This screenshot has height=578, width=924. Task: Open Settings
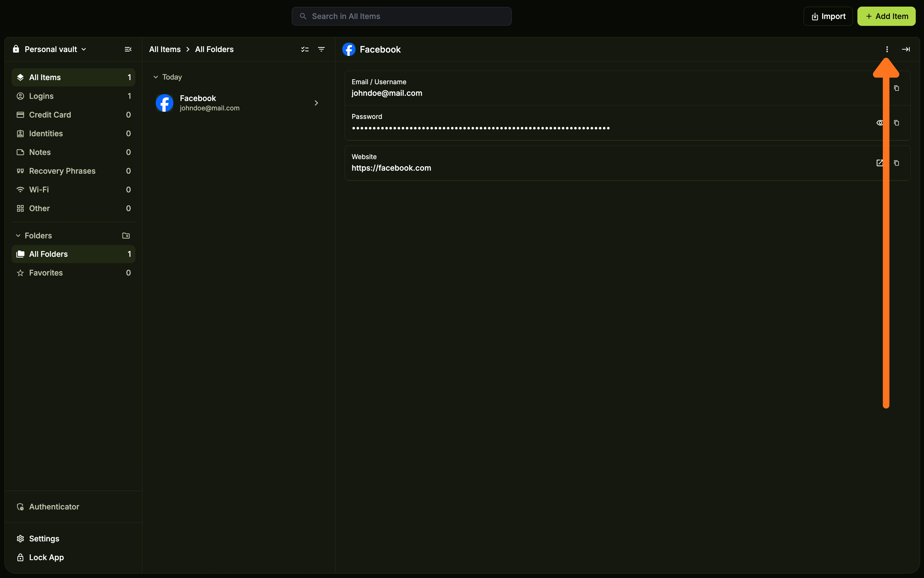(73, 539)
